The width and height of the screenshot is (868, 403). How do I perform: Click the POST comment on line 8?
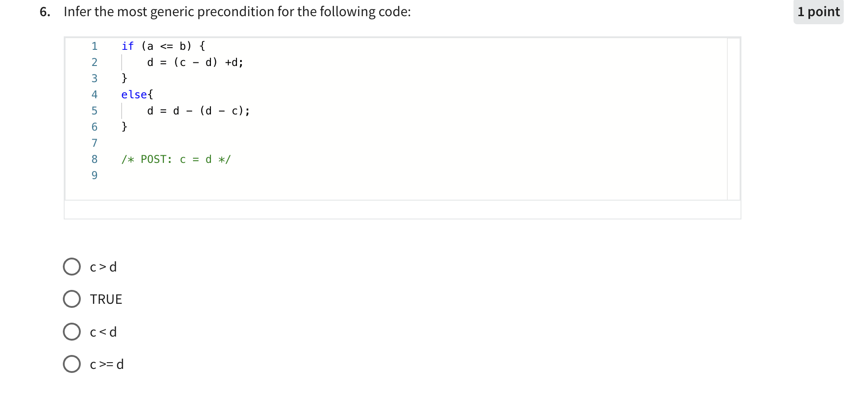[x=176, y=159]
